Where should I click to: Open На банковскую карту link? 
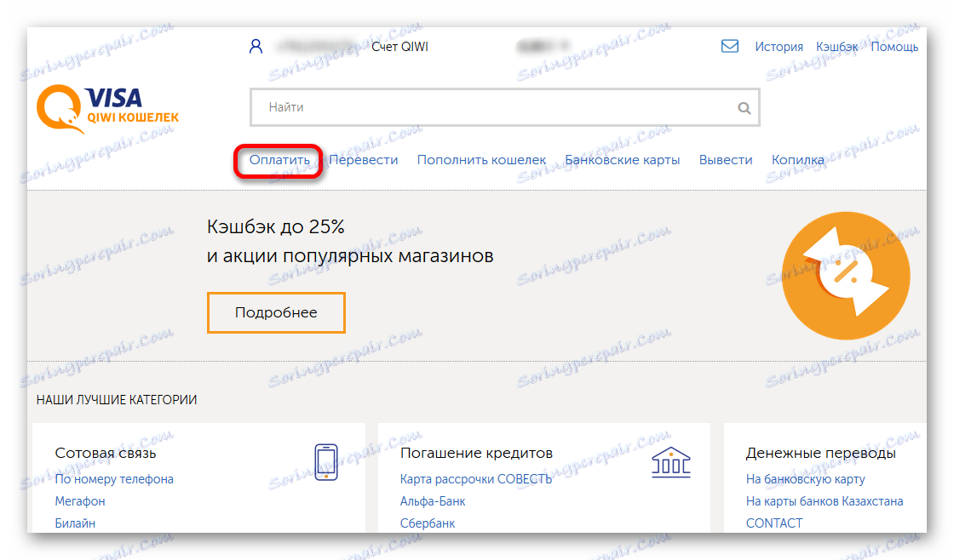click(x=805, y=479)
